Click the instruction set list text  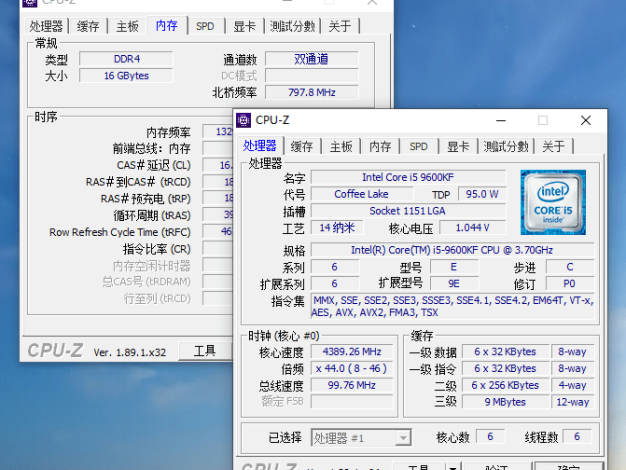coord(453,306)
